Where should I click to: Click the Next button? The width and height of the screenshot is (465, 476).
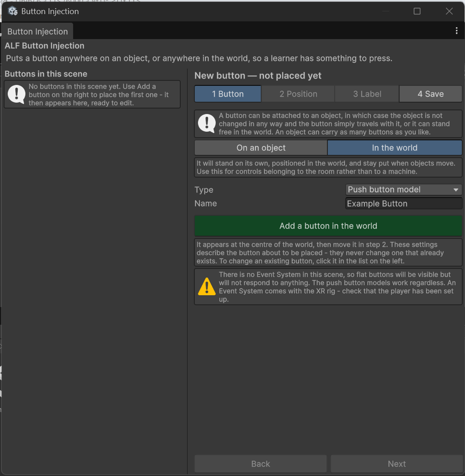click(x=396, y=464)
